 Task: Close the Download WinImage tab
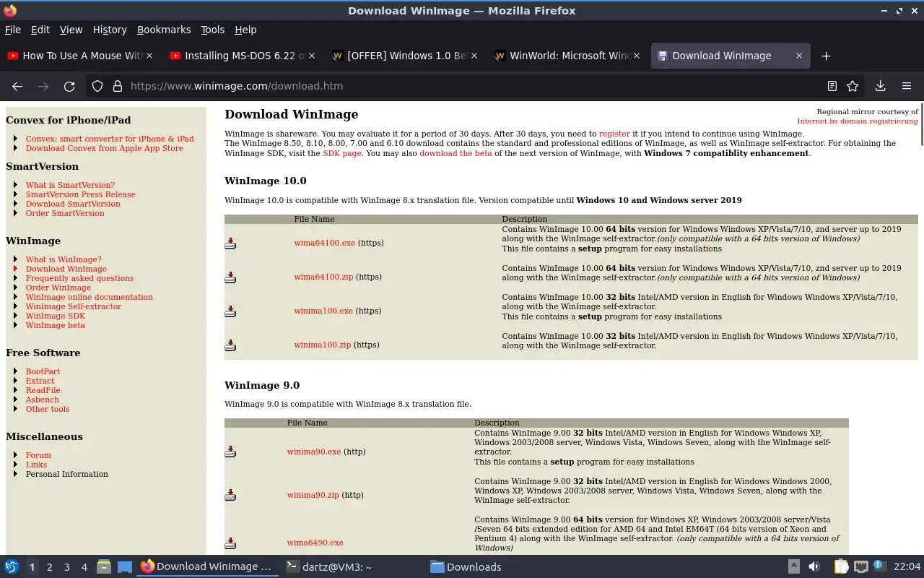(798, 56)
